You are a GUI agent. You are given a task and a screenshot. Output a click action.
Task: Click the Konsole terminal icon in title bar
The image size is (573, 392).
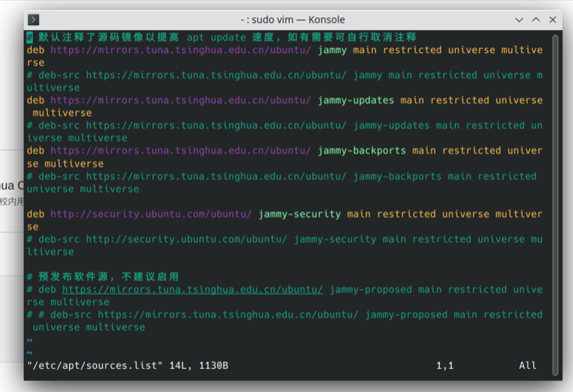pos(33,19)
